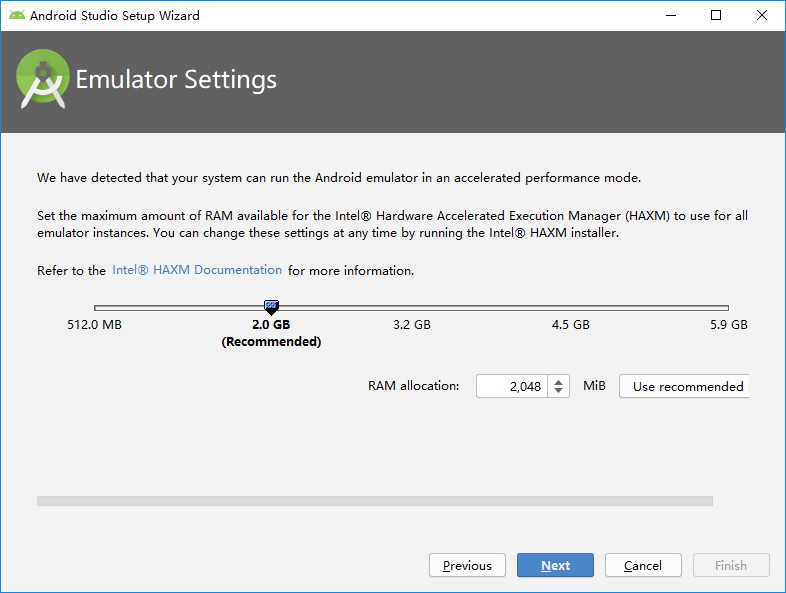Go back with the Previous button

point(467,565)
